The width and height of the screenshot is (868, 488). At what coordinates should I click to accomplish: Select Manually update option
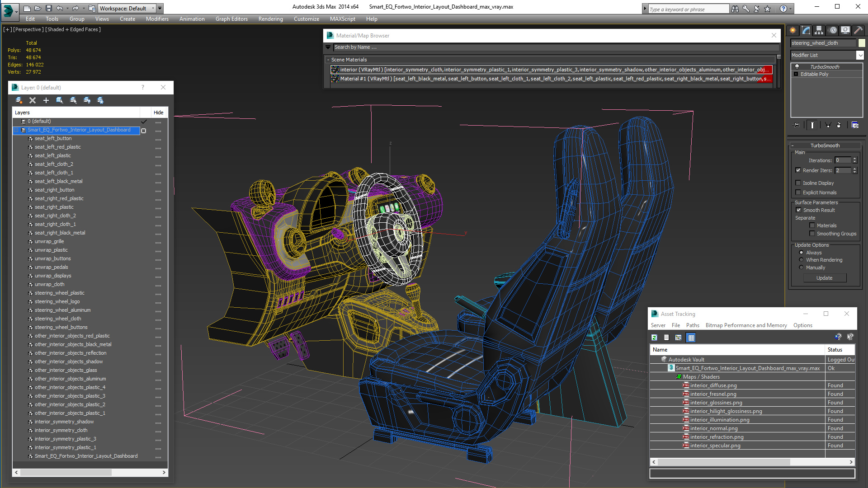802,267
